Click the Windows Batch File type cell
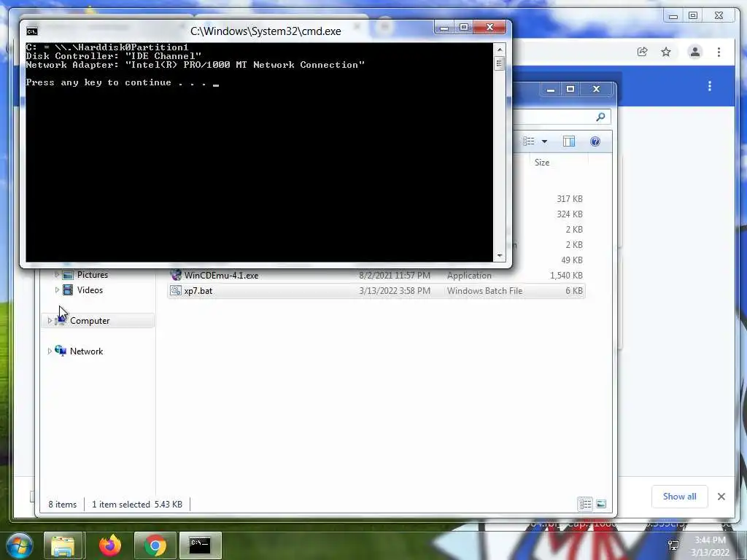The image size is (747, 560). [484, 291]
